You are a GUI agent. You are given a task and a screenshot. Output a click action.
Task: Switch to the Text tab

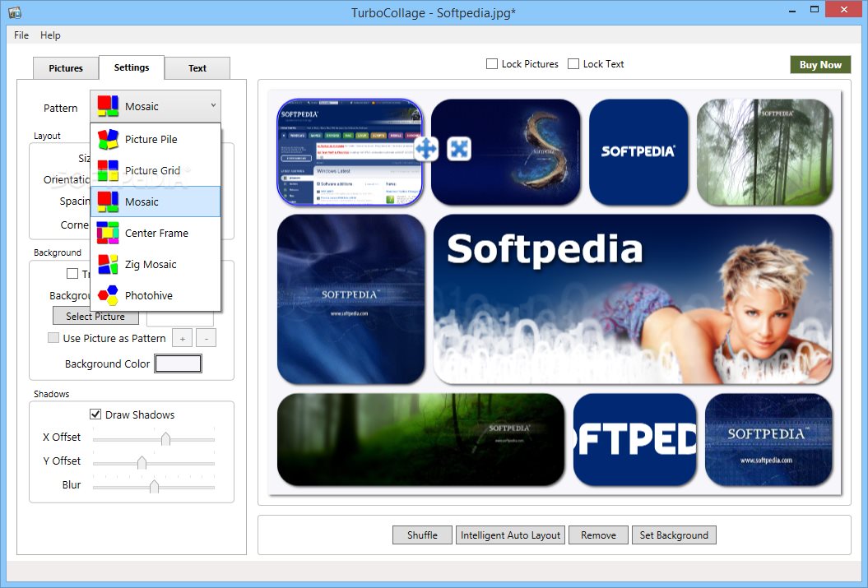(197, 68)
